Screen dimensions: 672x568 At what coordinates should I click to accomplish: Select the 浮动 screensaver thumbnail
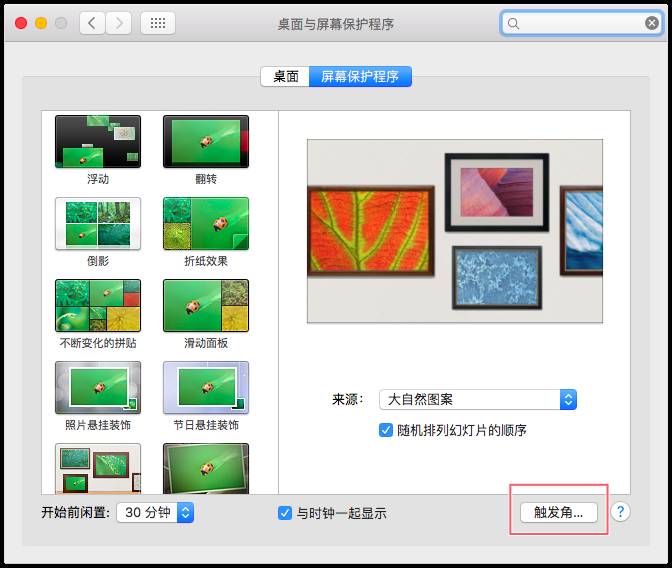[97, 142]
